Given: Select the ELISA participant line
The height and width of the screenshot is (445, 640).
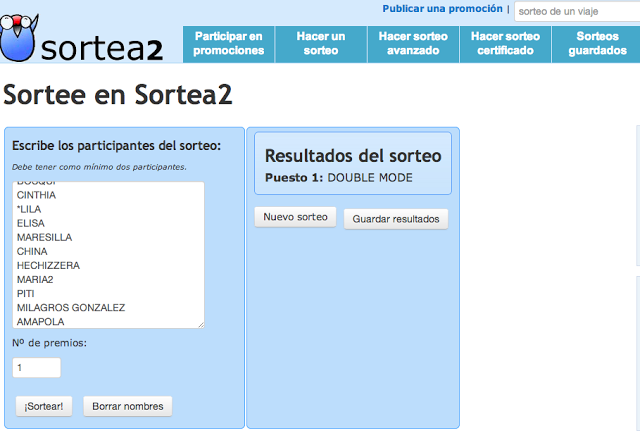Looking at the screenshot, I should pyautogui.click(x=31, y=223).
